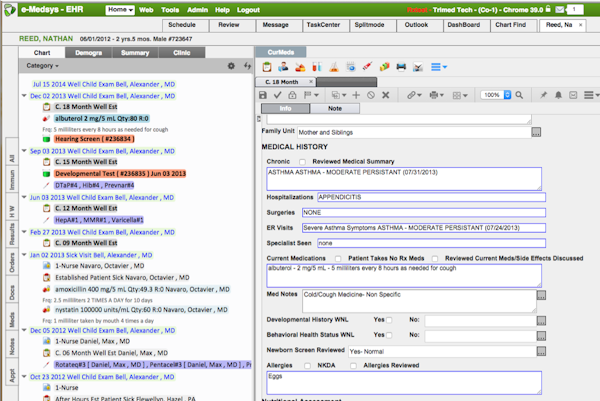The height and width of the screenshot is (401, 600).
Task: Open the Tools menu
Action: [x=170, y=10]
